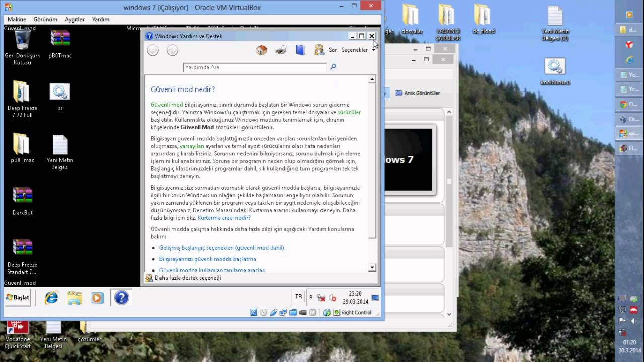The height and width of the screenshot is (362, 644).
Task: Open Vodafone QuickStart on host desktop
Action: coord(18,335)
